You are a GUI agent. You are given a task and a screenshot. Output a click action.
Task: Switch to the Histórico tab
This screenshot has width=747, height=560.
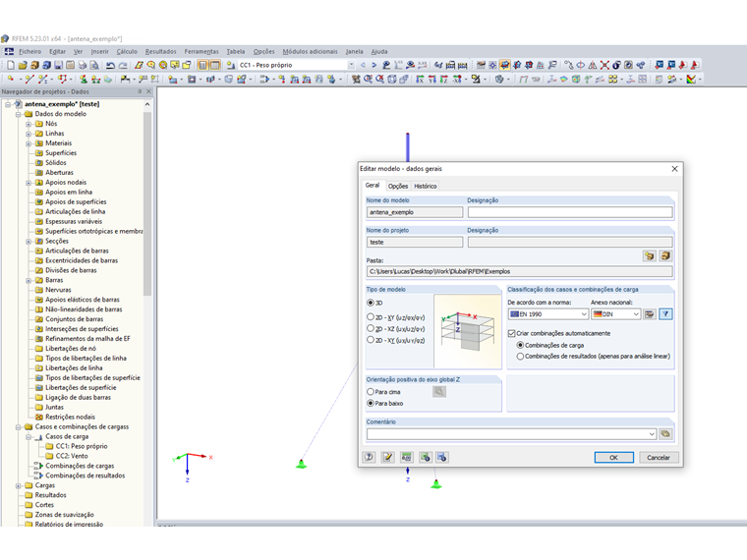point(426,187)
